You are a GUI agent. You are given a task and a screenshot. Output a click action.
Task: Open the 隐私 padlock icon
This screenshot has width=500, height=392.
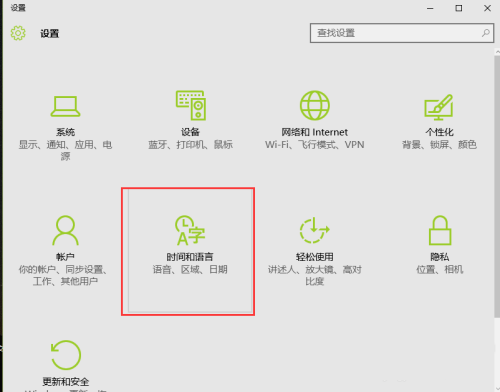click(x=440, y=230)
